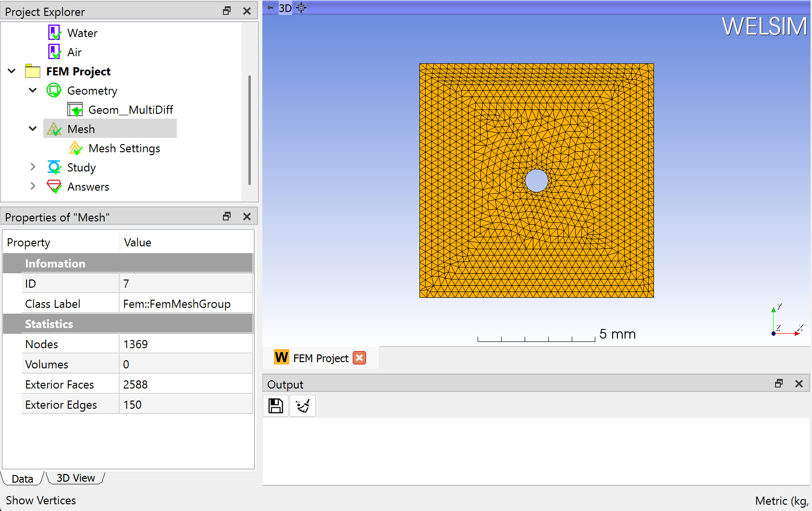Click the W logo on FEM Project tab

[x=281, y=357]
